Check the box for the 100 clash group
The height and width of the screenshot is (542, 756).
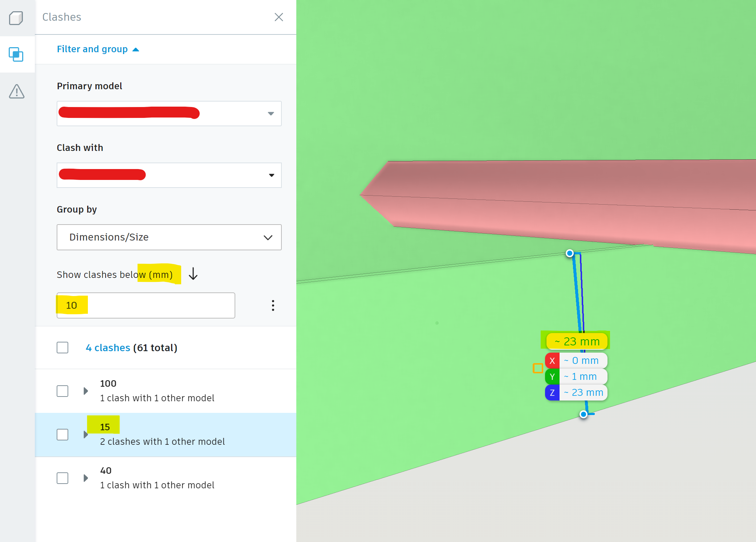(x=62, y=391)
